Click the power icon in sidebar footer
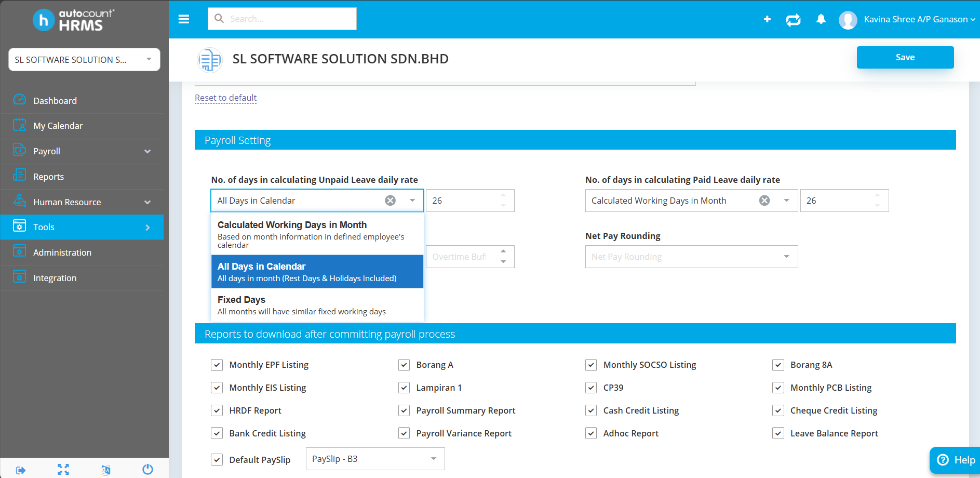This screenshot has height=478, width=980. pyautogui.click(x=147, y=470)
